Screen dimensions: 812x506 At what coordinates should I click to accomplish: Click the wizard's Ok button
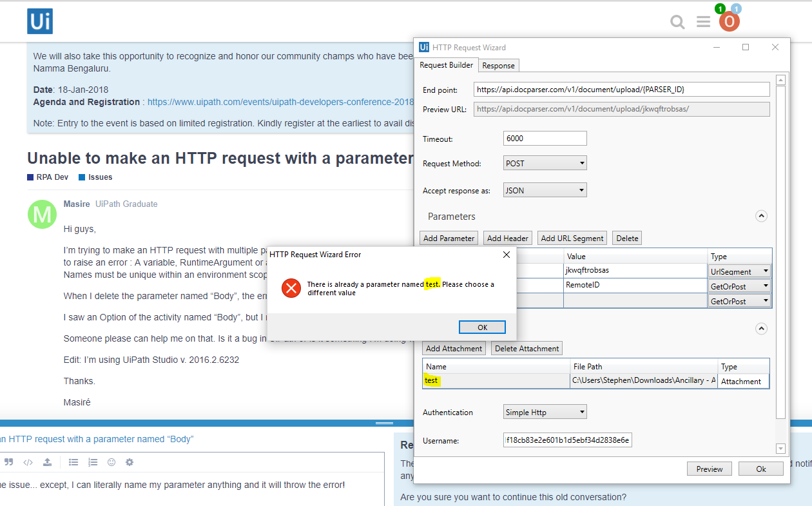761,469
